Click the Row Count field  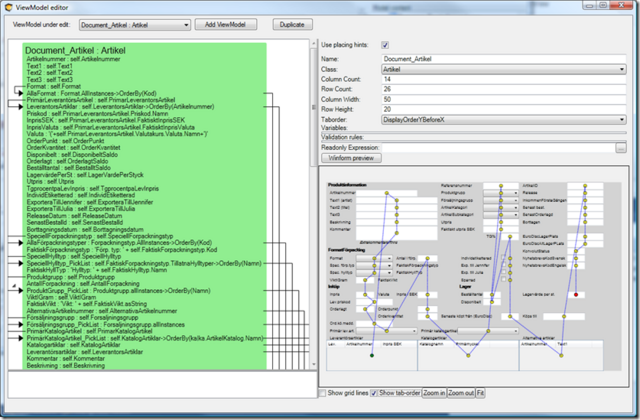coord(504,89)
